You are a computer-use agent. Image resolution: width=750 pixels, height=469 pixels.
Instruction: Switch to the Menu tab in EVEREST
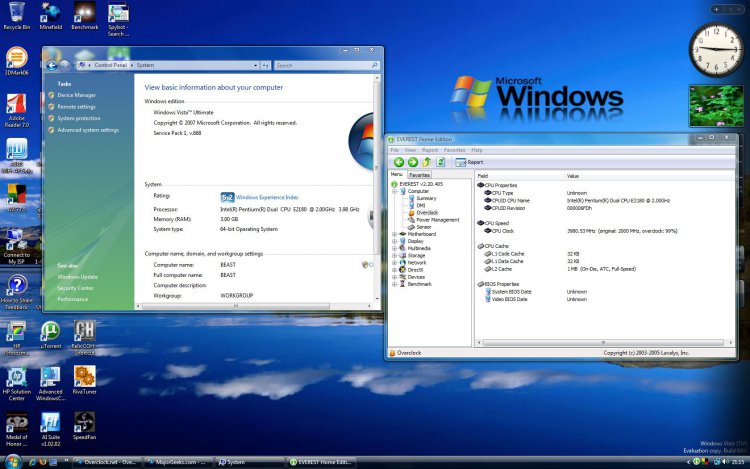coord(397,175)
